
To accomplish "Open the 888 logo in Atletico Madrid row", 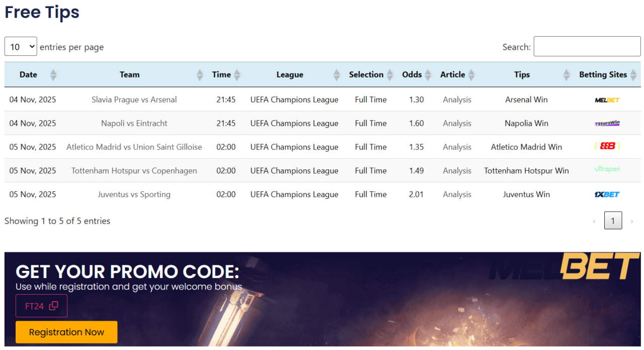I will pyautogui.click(x=607, y=146).
